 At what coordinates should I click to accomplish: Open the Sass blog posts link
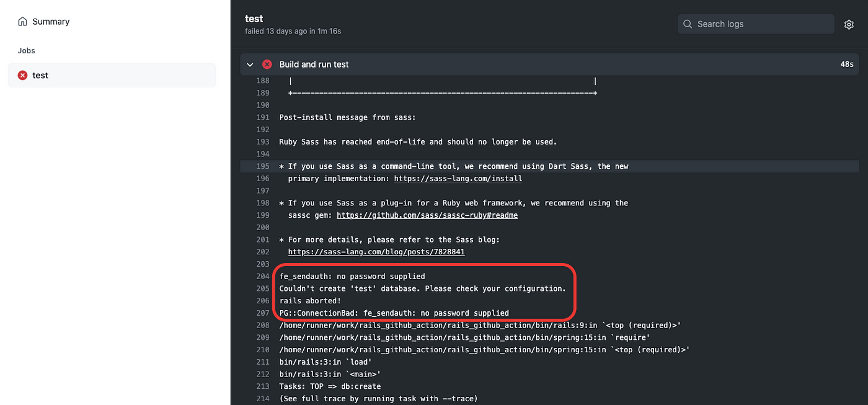click(x=376, y=252)
